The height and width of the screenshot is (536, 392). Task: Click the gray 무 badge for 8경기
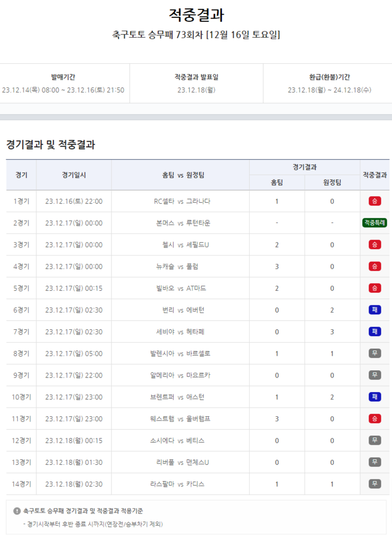coord(375,353)
